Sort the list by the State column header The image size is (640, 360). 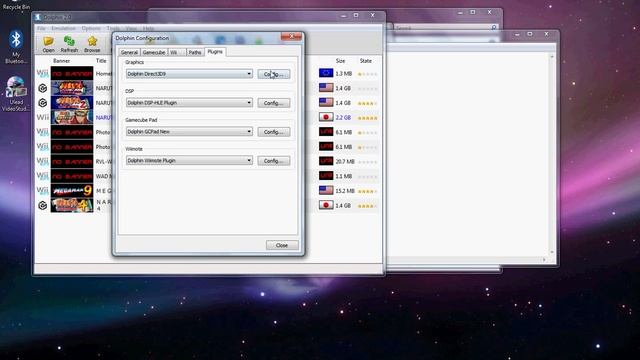pos(366,61)
